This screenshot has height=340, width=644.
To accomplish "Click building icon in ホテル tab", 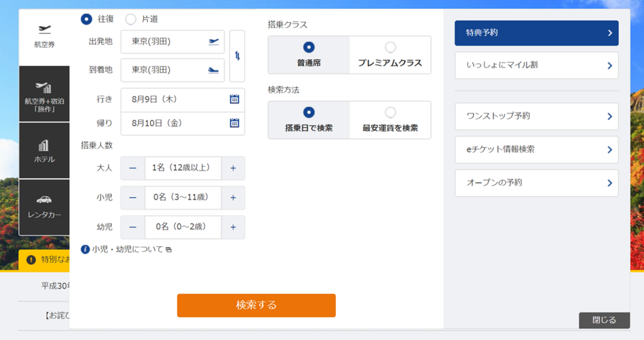I will pos(43,145).
